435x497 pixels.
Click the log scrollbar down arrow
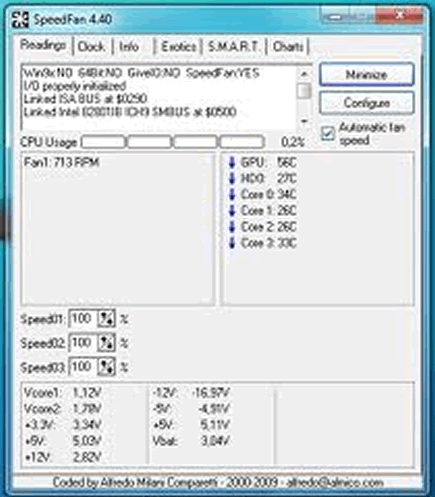(x=304, y=121)
